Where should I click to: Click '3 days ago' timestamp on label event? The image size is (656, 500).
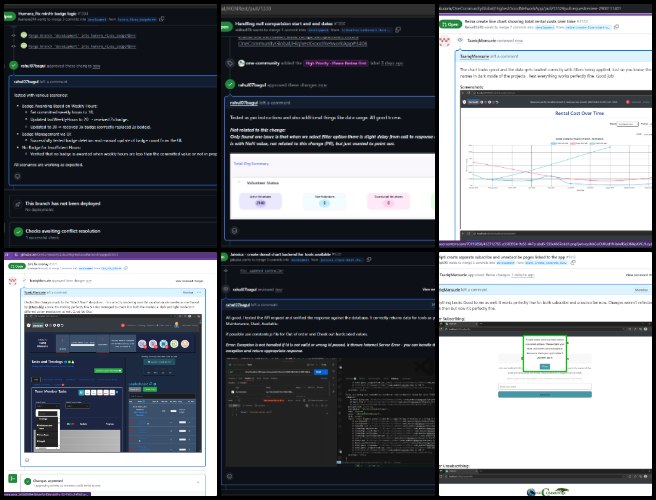(x=393, y=64)
